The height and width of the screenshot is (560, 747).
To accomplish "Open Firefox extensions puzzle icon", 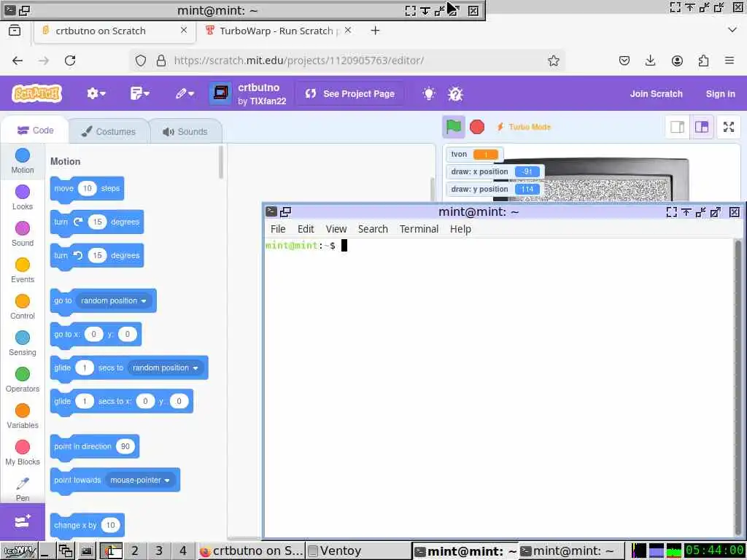I will (x=703, y=61).
